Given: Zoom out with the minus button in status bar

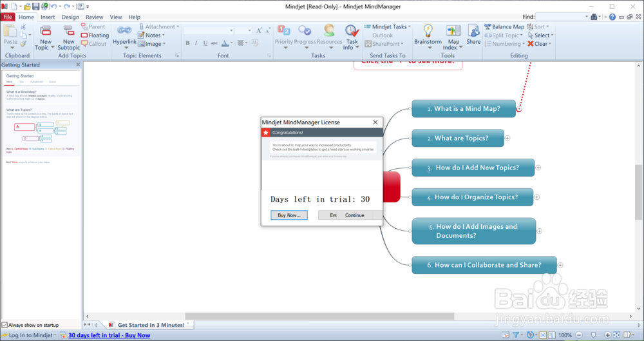Looking at the screenshot, I should tap(579, 335).
